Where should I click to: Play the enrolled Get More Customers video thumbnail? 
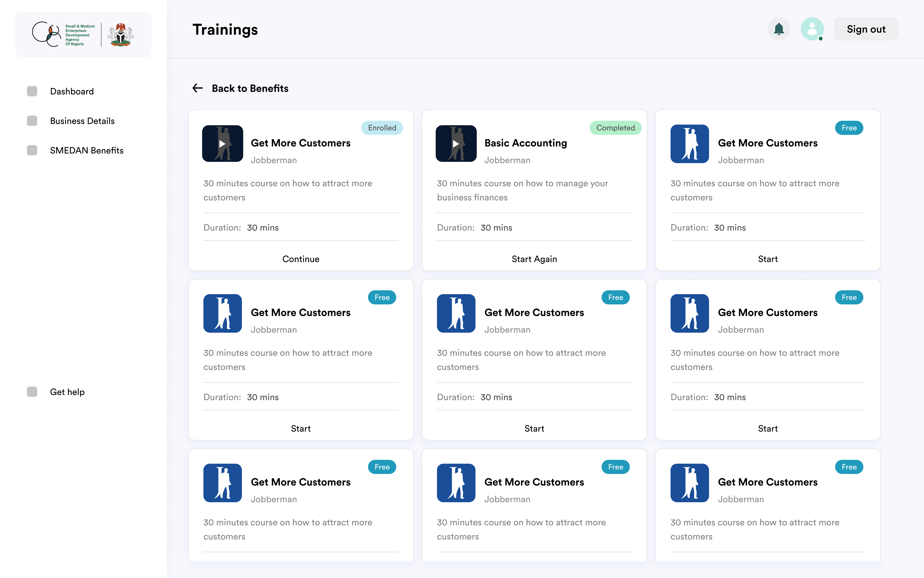coord(223,144)
